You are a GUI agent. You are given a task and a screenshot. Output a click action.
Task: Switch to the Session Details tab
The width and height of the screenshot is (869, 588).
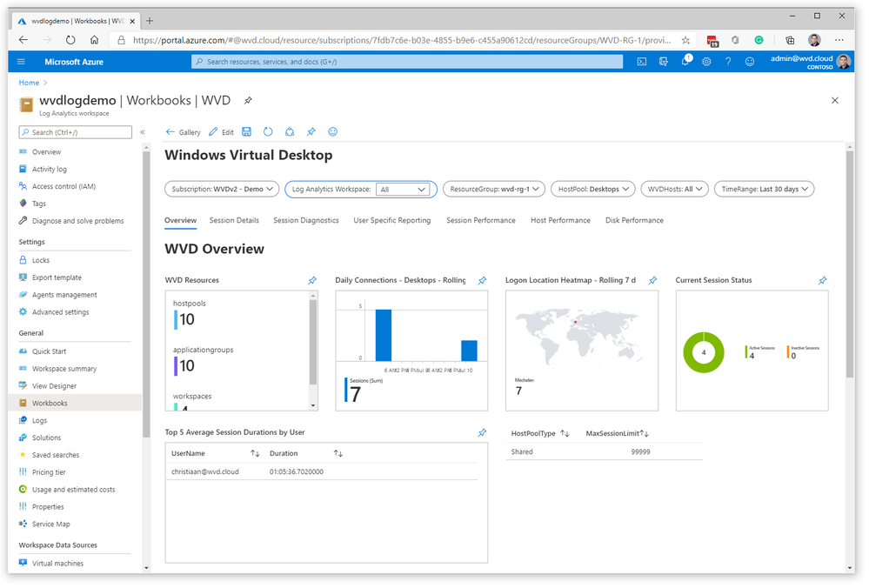click(x=234, y=221)
